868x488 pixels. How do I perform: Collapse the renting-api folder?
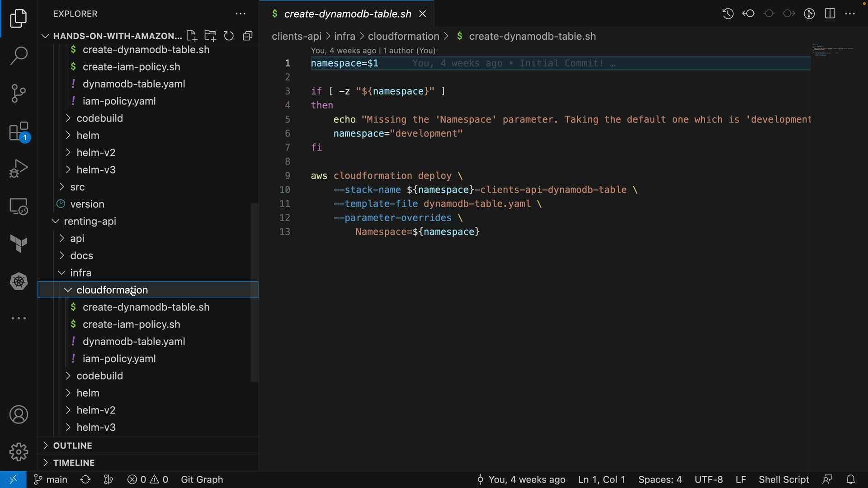pyautogui.click(x=90, y=221)
